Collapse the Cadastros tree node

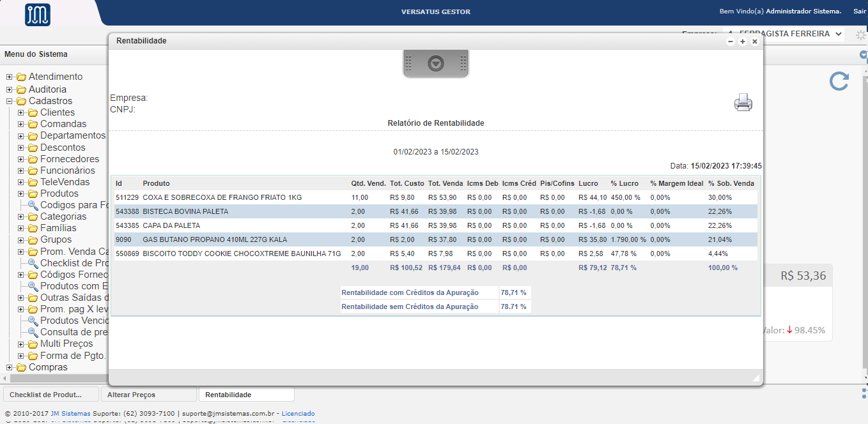pos(10,101)
